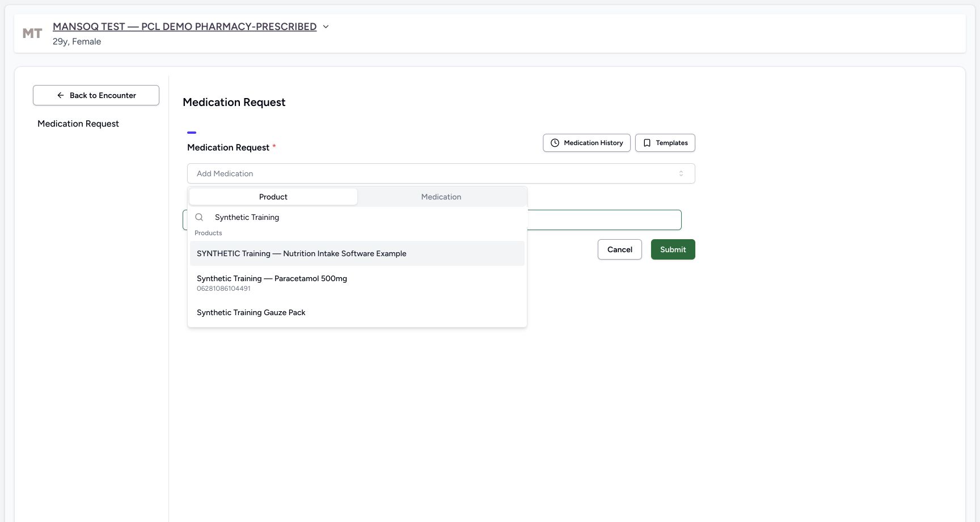Image resolution: width=980 pixels, height=522 pixels.
Task: Click the Medication Request page heading
Action: tap(234, 102)
